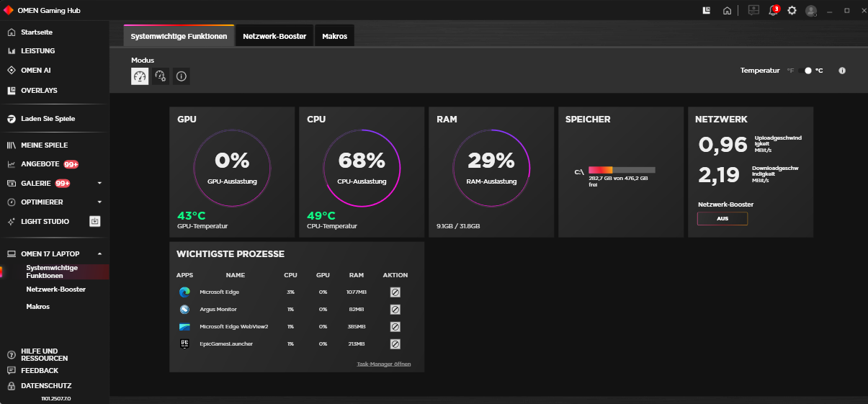Click the GPU-Auslastung 0% circular gauge
Viewport: 868px width, 404px height.
tap(232, 168)
